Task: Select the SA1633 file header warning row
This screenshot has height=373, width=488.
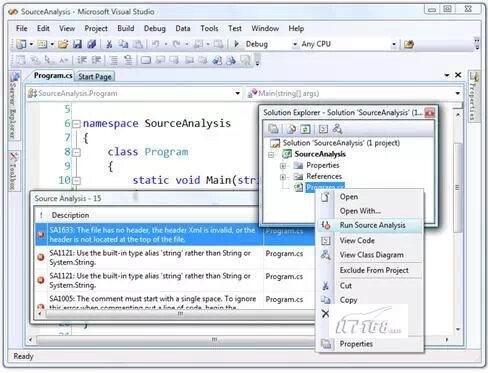Action: 175,235
